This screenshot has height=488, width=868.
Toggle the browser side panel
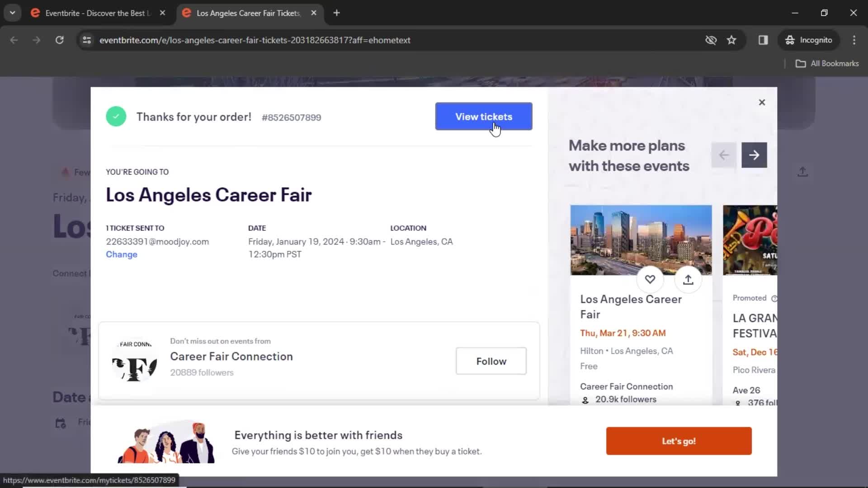tap(763, 40)
